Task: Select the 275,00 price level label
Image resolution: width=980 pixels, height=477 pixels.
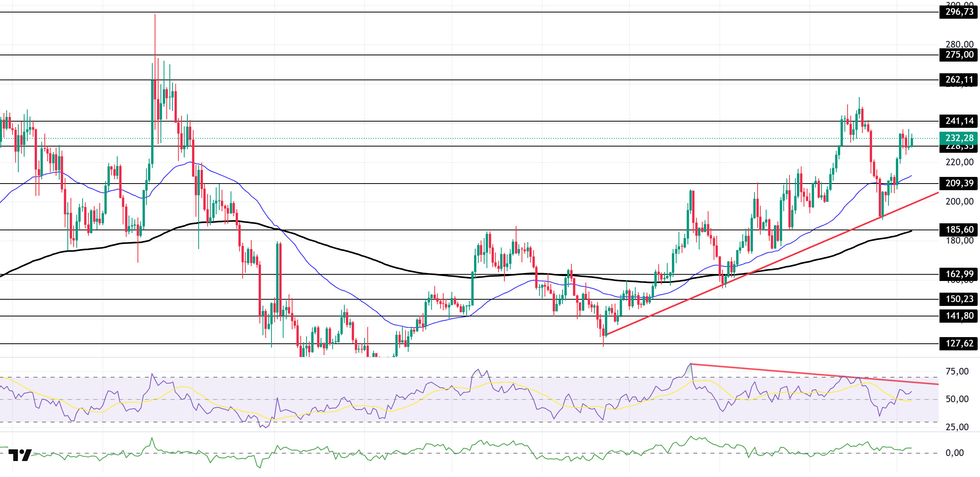Action: tap(959, 55)
